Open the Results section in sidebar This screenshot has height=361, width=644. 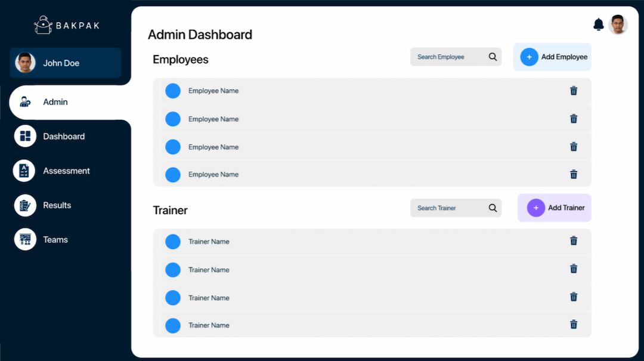pos(57,205)
